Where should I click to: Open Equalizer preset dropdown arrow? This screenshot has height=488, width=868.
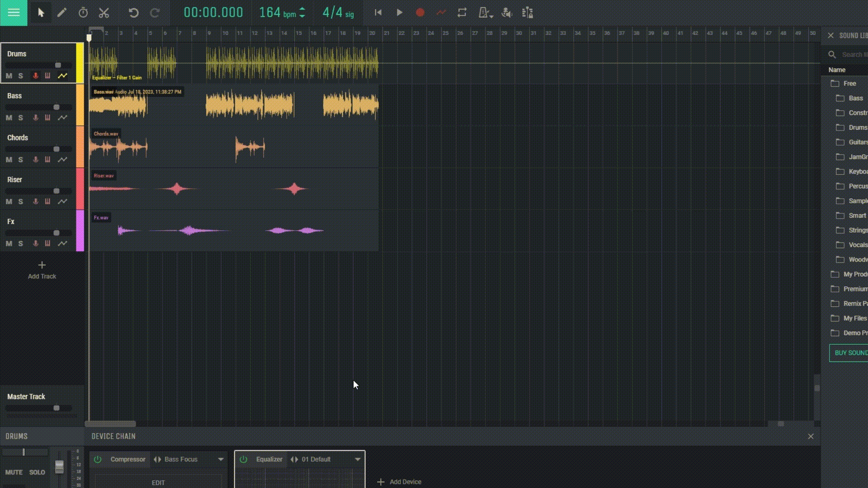358,460
